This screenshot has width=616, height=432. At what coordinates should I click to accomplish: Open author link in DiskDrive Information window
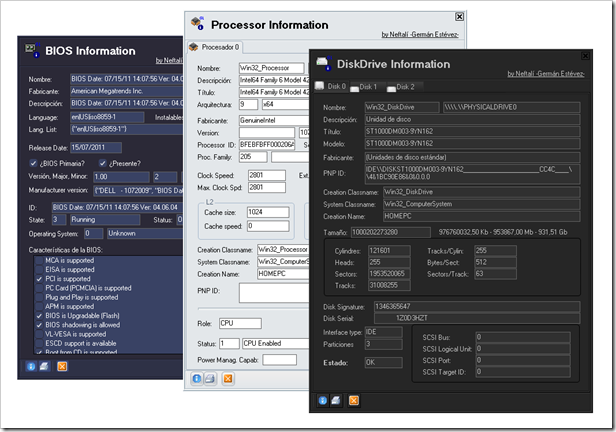(x=546, y=73)
